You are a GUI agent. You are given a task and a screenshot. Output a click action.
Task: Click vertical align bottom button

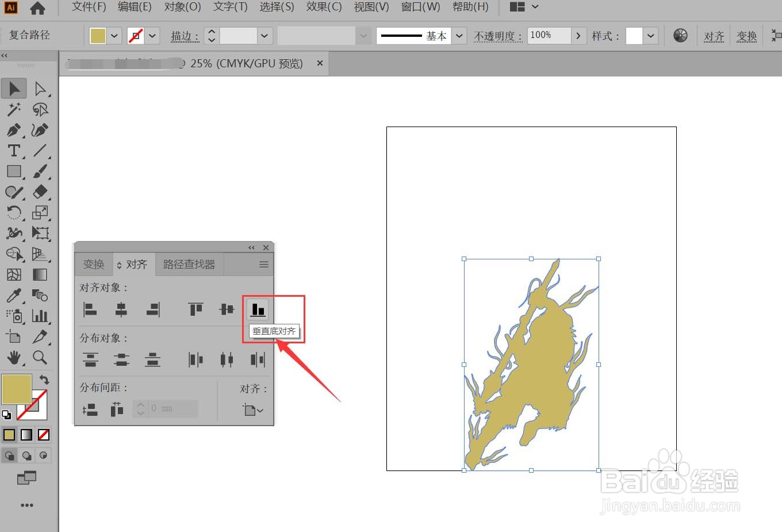[x=258, y=310]
